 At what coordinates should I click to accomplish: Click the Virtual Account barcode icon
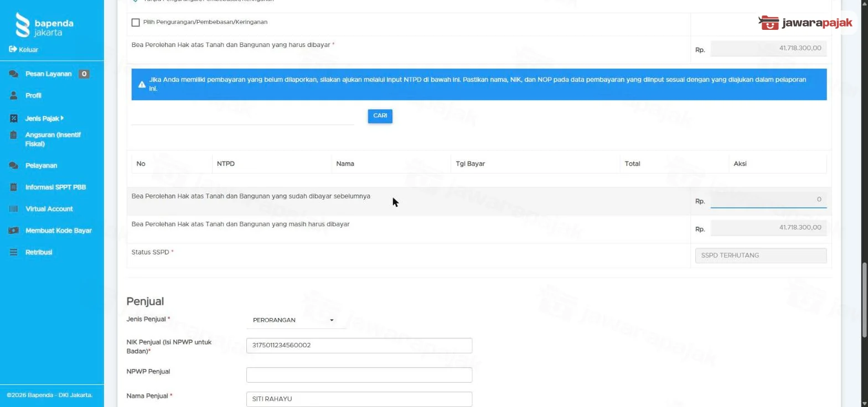coord(14,208)
